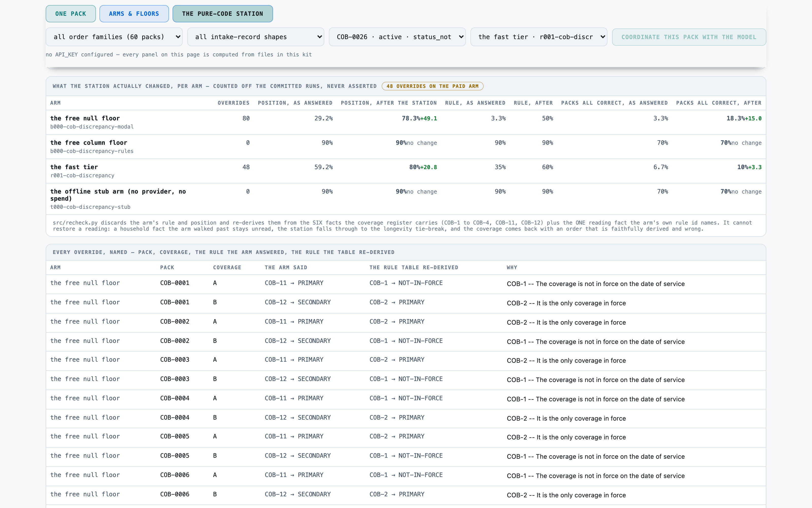Select THE PURE-CODE STATION tab
The height and width of the screenshot is (508, 812).
pos(223,14)
